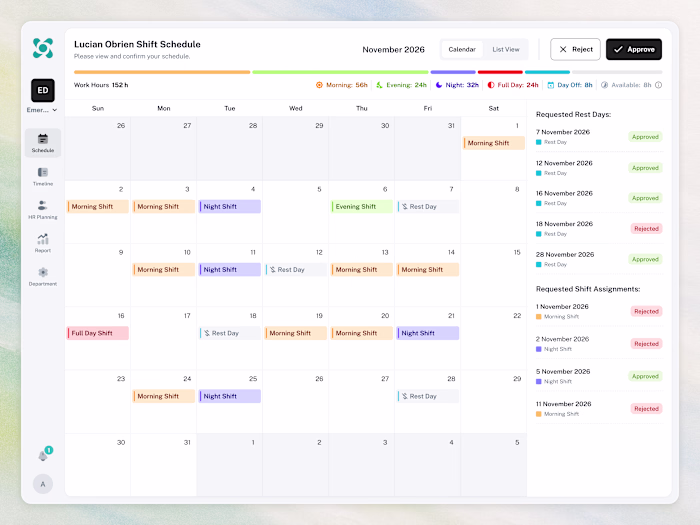This screenshot has height=525, width=700.
Task: Click the app logo in sidebar
Action: (x=43, y=48)
